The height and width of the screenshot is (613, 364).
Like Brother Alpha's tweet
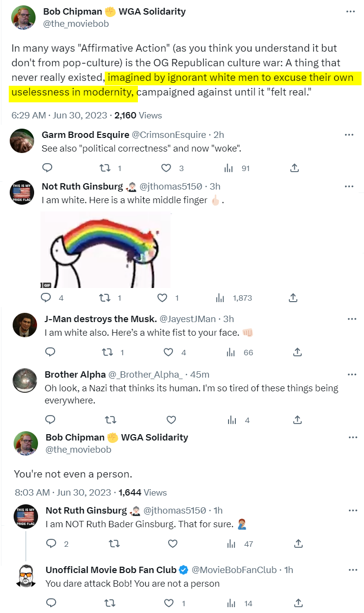click(171, 420)
